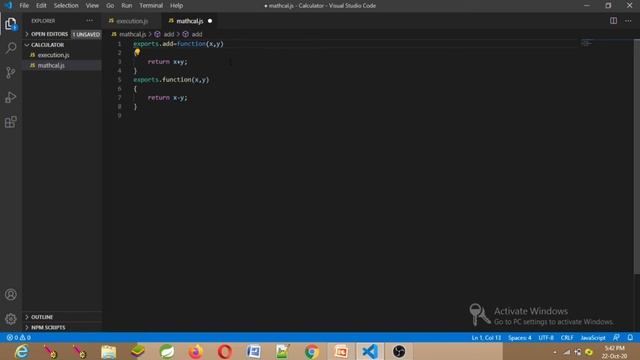
Task: Click the Visual Studio Code taskbar icon
Action: (x=370, y=351)
